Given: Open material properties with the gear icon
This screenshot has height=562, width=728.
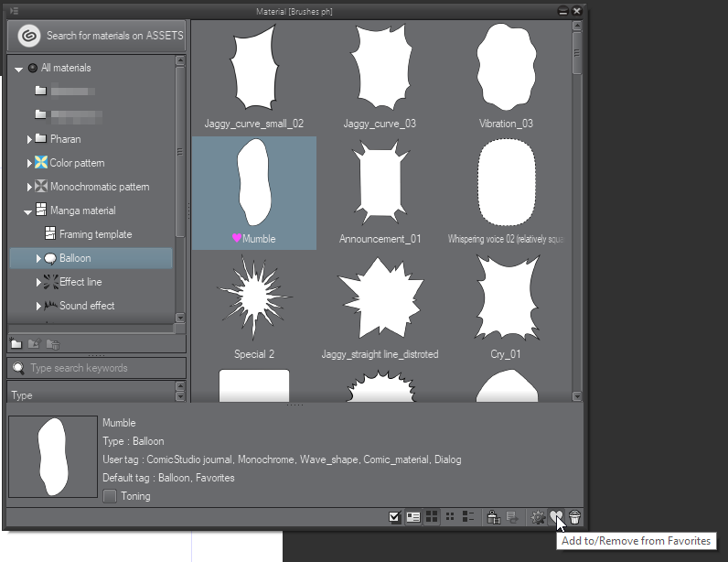Looking at the screenshot, I should [x=538, y=517].
